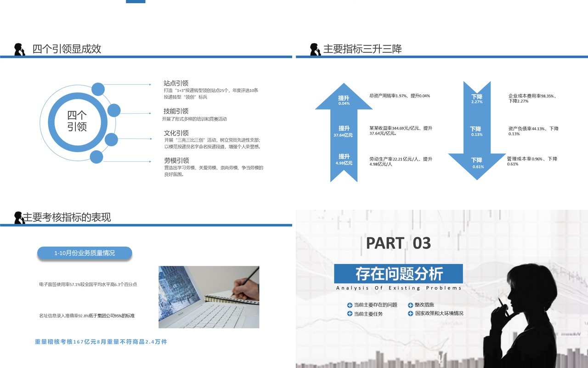Click the 提升 0.04% label inside the up arrow
This screenshot has width=588, height=368.
344,100
